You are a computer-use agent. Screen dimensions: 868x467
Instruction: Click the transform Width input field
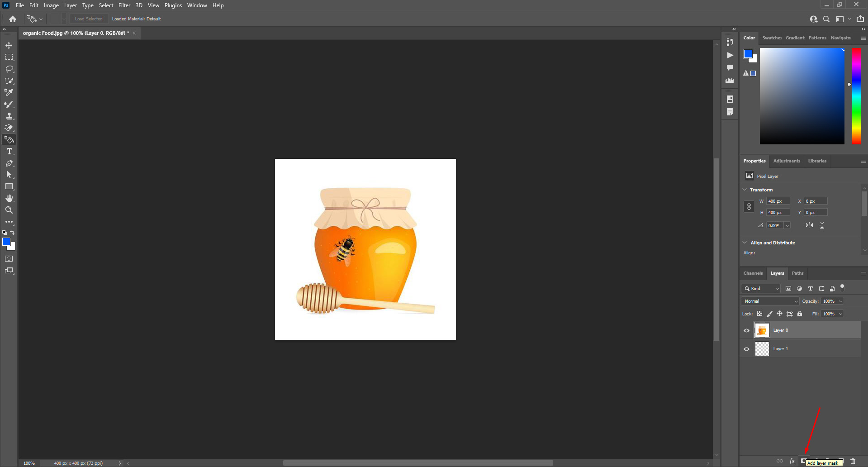tap(778, 201)
